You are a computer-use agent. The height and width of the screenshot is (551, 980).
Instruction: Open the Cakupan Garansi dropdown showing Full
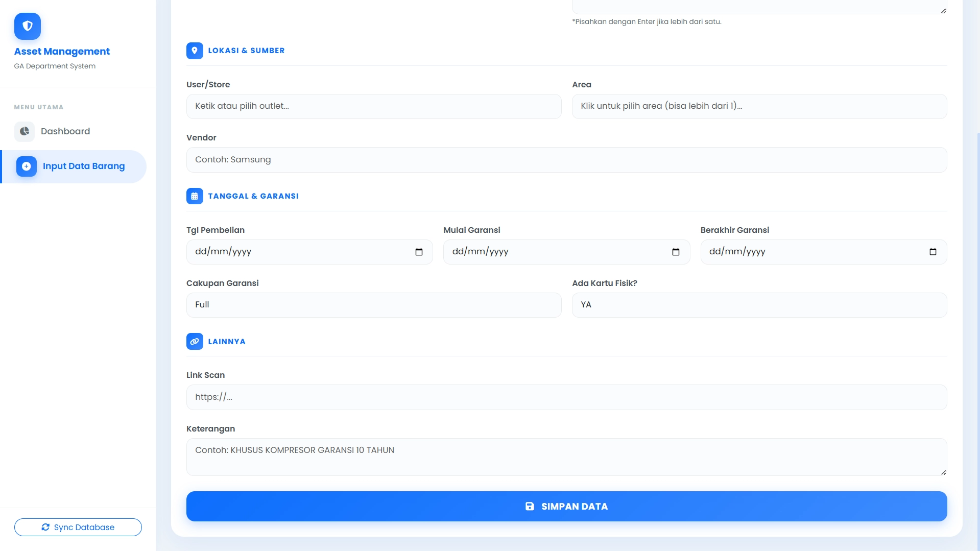pyautogui.click(x=374, y=305)
